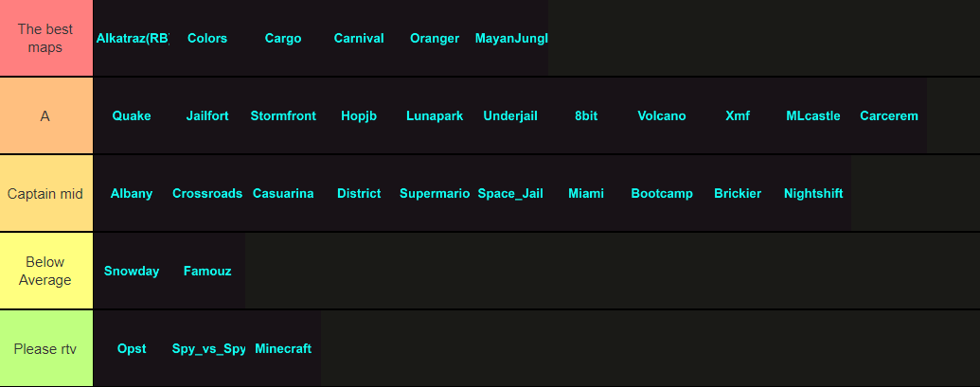This screenshot has width=980, height=387.
Task: Click the Spy_vs_Spy map tile
Action: tap(207, 349)
